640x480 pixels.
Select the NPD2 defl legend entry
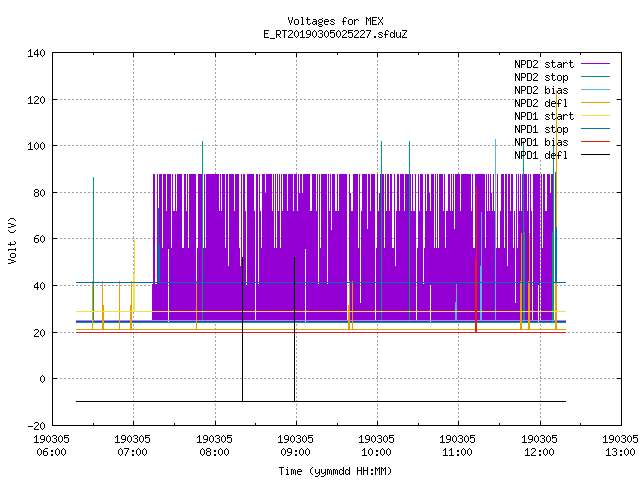[541, 103]
